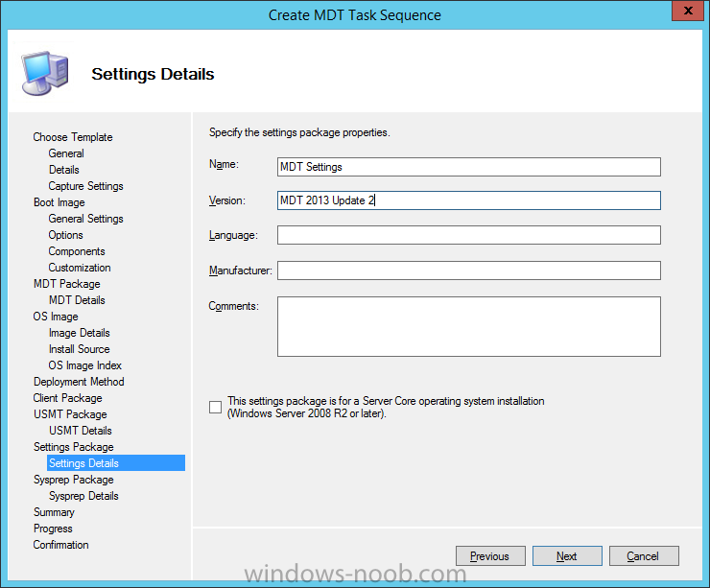Image resolution: width=710 pixels, height=588 pixels.
Task: Open the General Settings step
Action: 85,219
